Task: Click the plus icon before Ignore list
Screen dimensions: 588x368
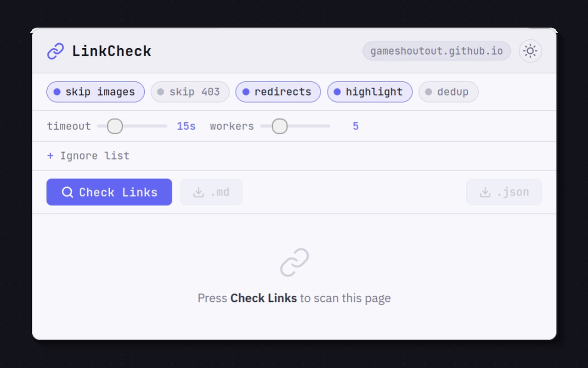Action: point(50,156)
